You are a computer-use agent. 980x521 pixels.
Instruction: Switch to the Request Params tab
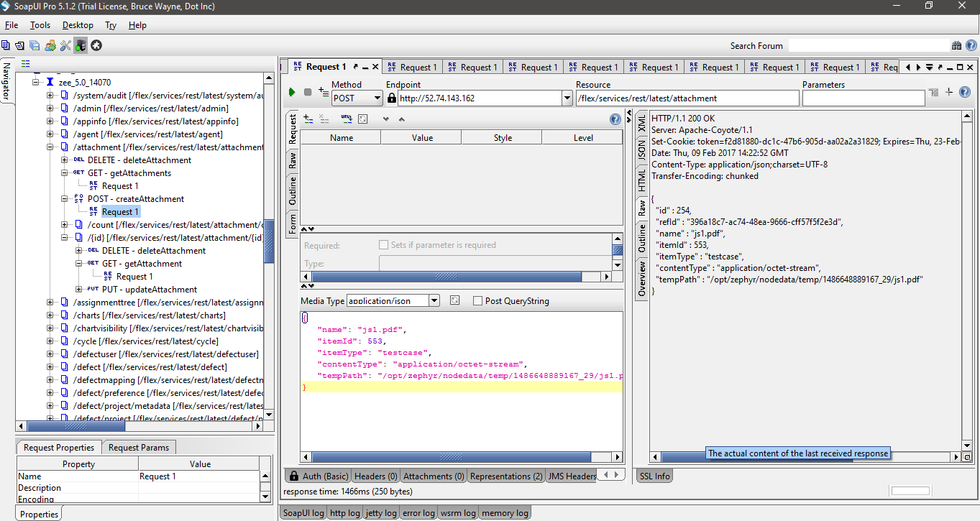click(x=139, y=448)
